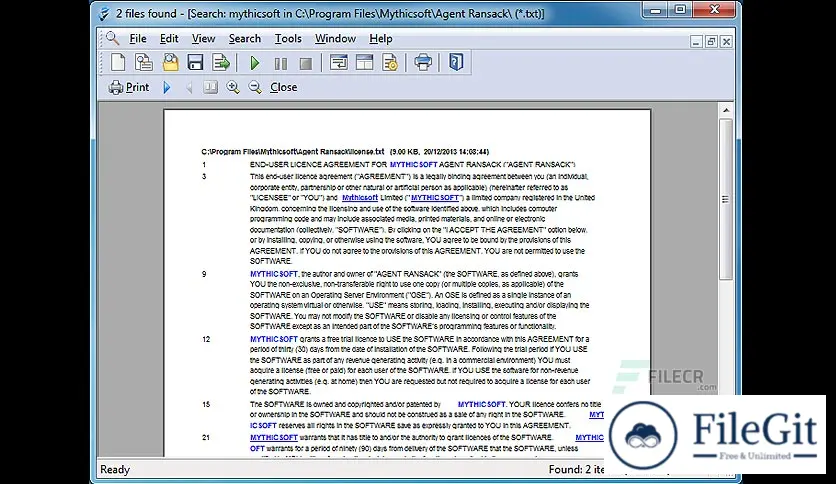The height and width of the screenshot is (484, 836).
Task: Click the printer icon in main toolbar
Action: click(423, 62)
